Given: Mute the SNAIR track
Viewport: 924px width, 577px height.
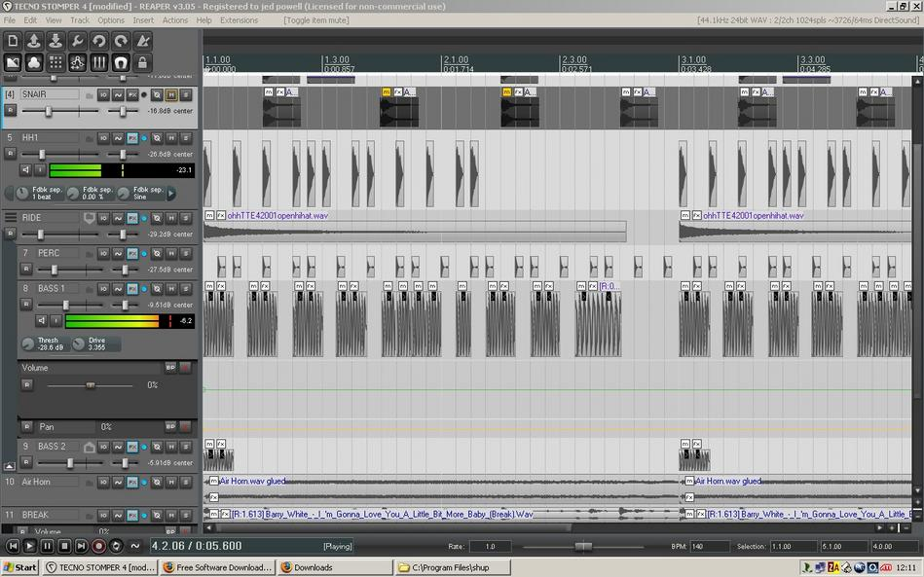Looking at the screenshot, I should click(x=170, y=95).
